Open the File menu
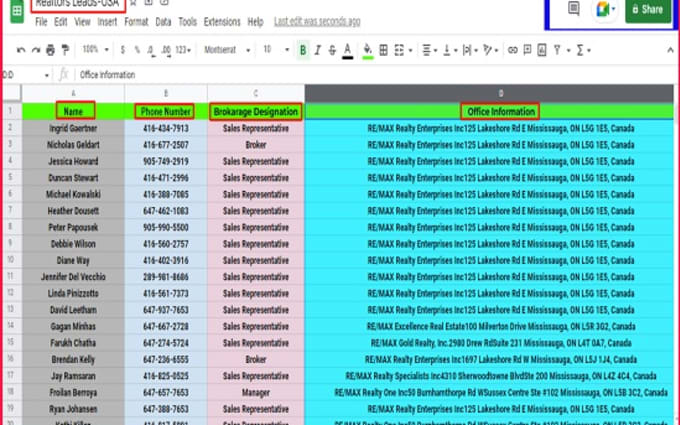 point(41,22)
